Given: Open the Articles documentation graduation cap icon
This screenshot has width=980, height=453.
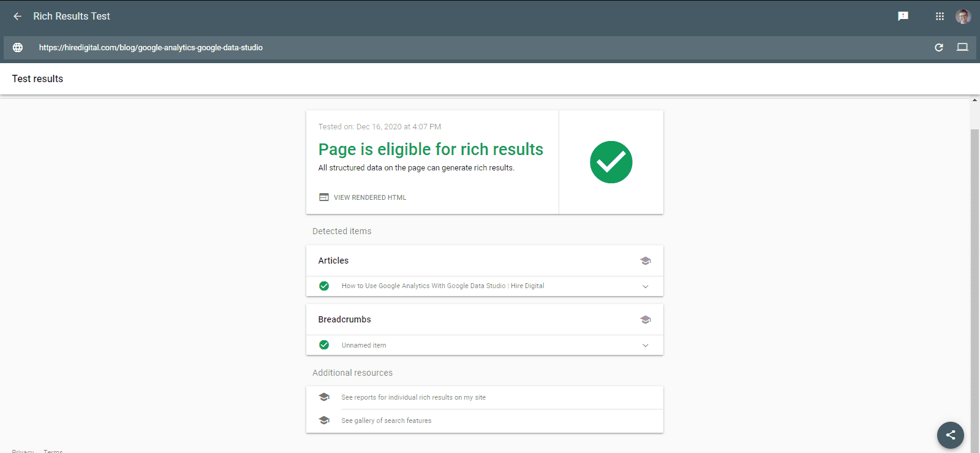Looking at the screenshot, I should point(645,261).
